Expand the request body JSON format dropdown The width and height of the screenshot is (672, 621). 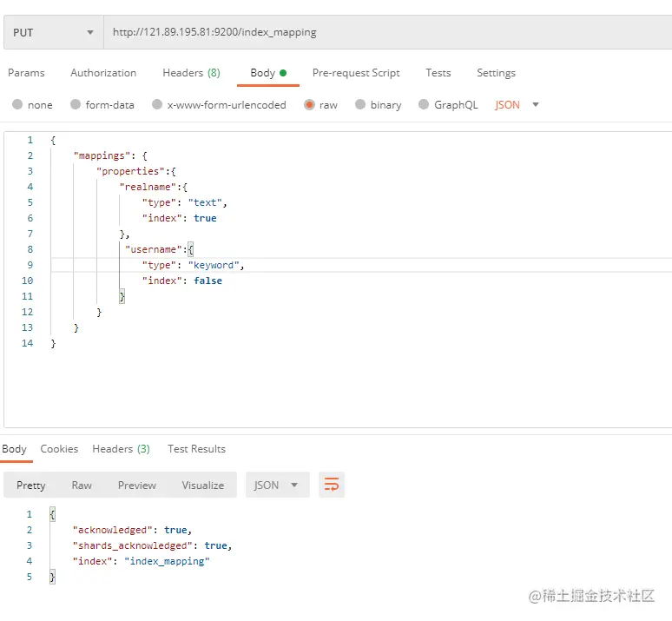[517, 104]
